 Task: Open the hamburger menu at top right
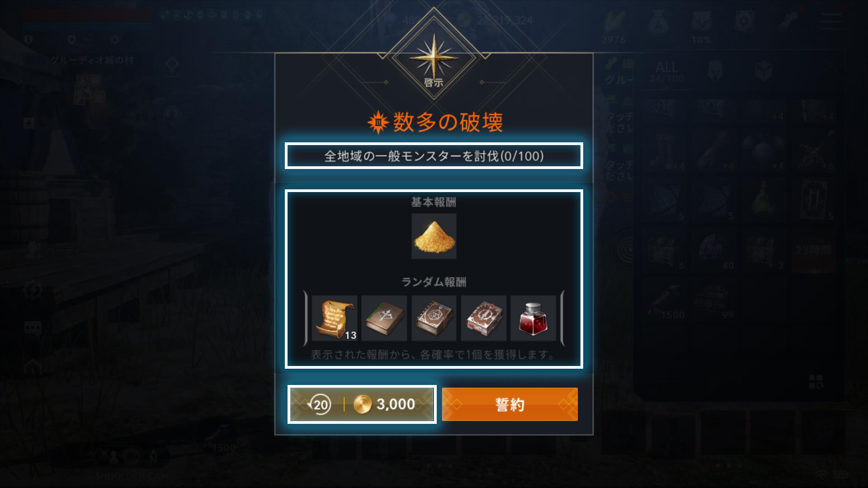click(x=831, y=21)
